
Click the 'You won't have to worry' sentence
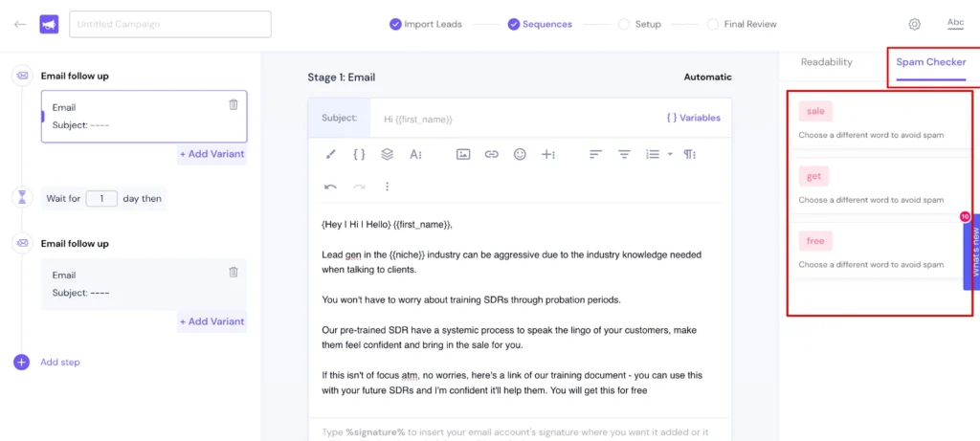coord(471,299)
